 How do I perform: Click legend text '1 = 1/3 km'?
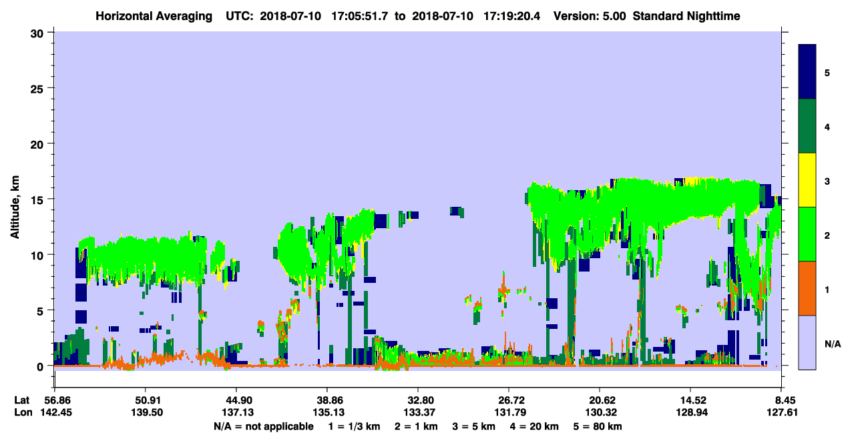tap(353, 426)
